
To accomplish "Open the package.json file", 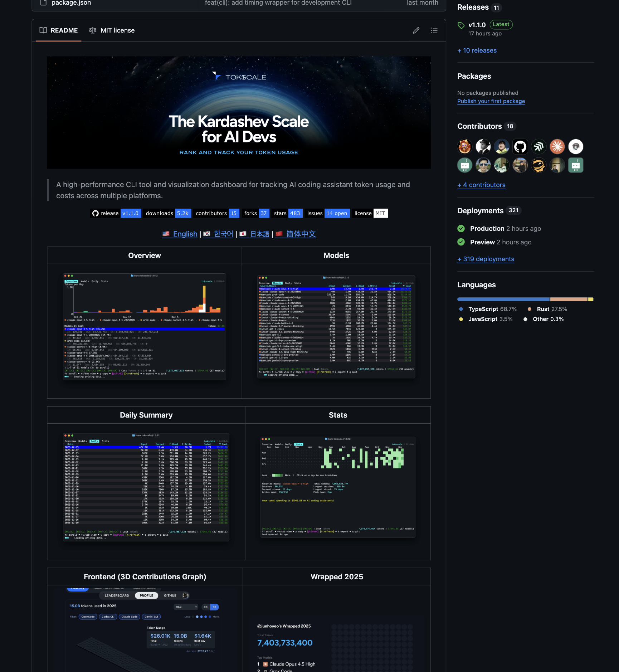I will click(x=71, y=3).
